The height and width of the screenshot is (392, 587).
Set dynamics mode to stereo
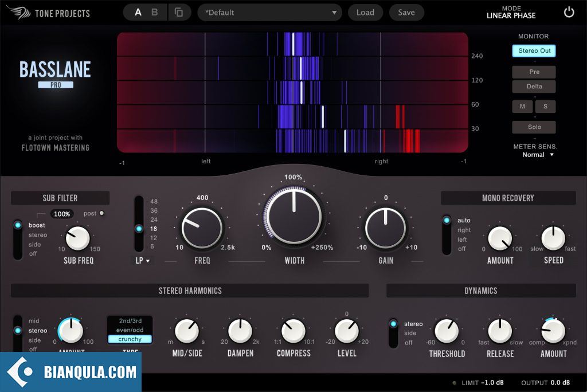pos(413,324)
